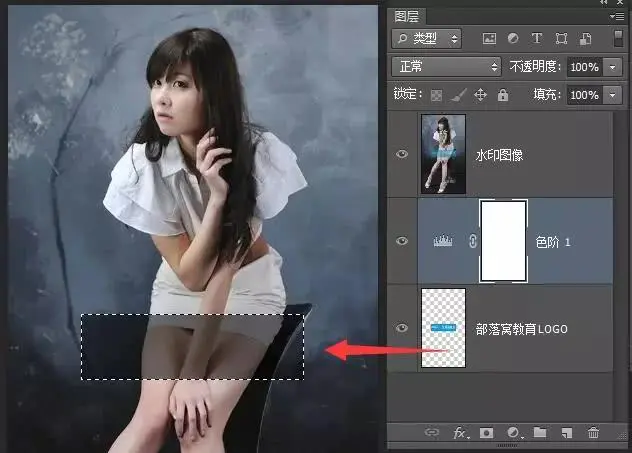Expand the 不透明度 slider arrow
This screenshot has width=632, height=453.
(x=613, y=67)
